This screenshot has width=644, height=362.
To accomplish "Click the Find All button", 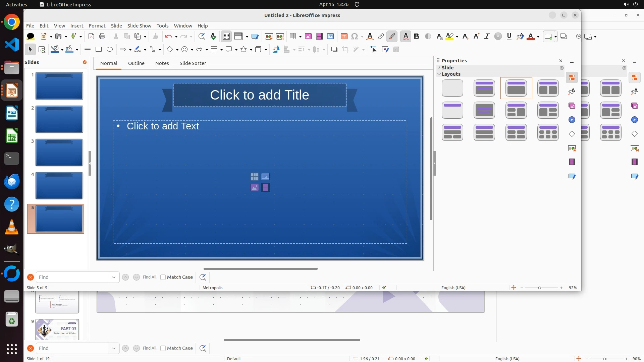I will [149, 277].
